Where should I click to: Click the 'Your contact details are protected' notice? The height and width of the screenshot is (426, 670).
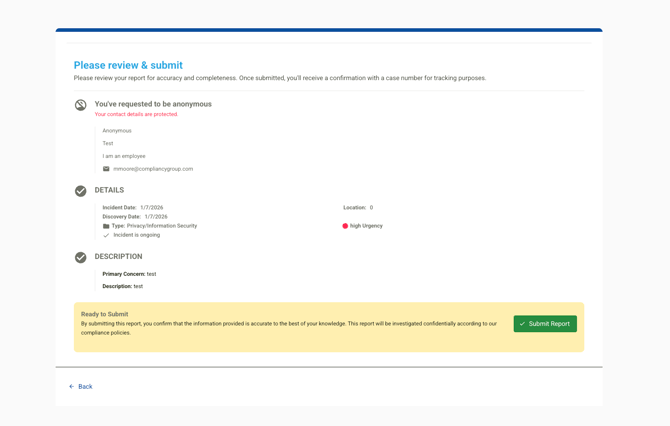tap(136, 114)
